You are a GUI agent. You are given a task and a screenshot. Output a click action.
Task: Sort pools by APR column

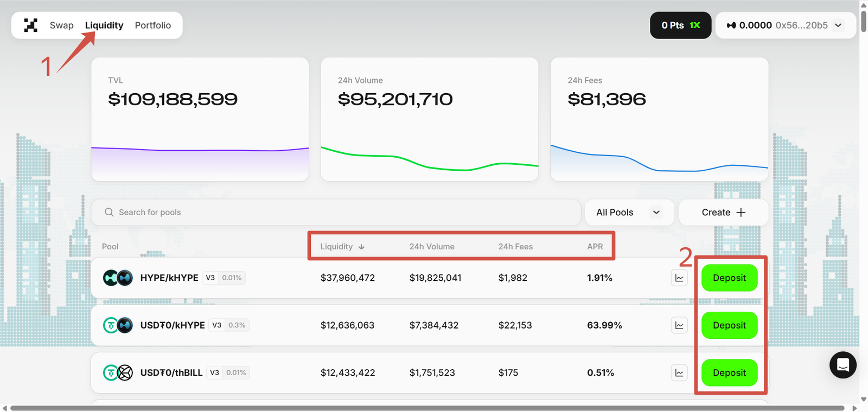[x=595, y=247]
